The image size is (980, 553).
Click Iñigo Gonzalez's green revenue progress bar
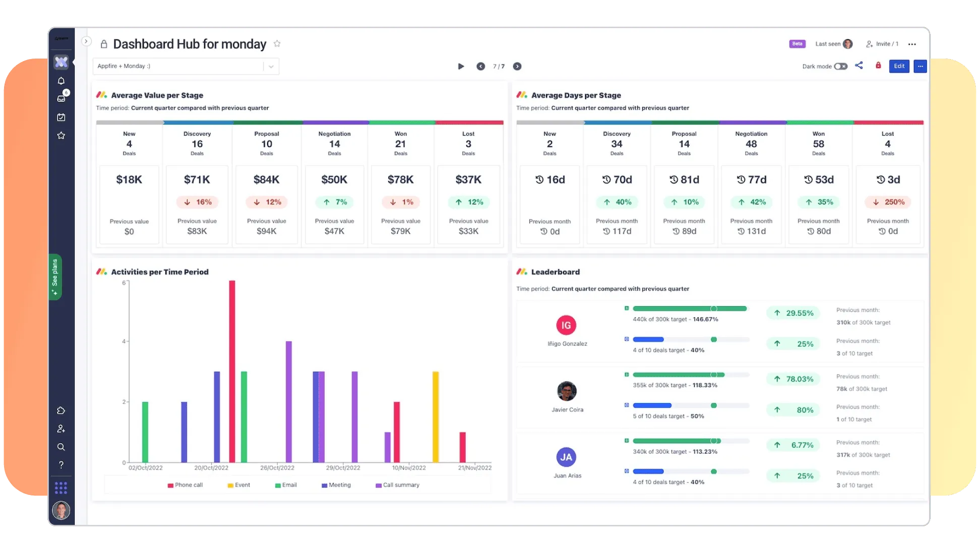(x=689, y=308)
